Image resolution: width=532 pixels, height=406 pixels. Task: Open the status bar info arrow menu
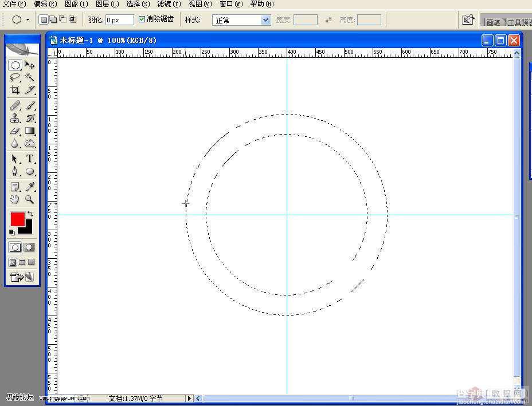coord(189,399)
